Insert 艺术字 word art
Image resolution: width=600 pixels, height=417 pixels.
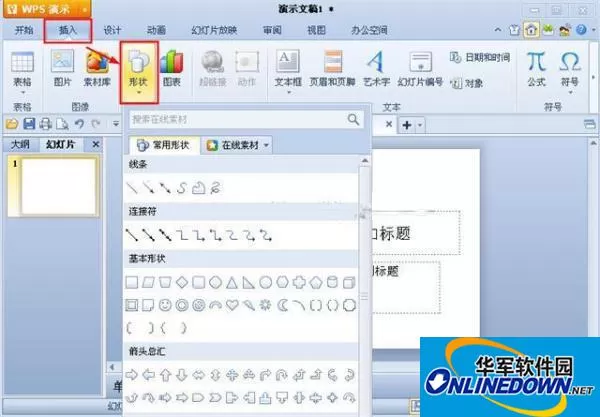click(377, 69)
